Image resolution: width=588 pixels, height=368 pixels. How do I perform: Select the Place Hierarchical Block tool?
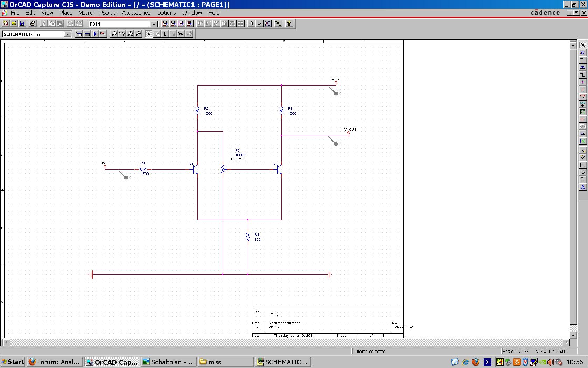pyautogui.click(x=583, y=111)
